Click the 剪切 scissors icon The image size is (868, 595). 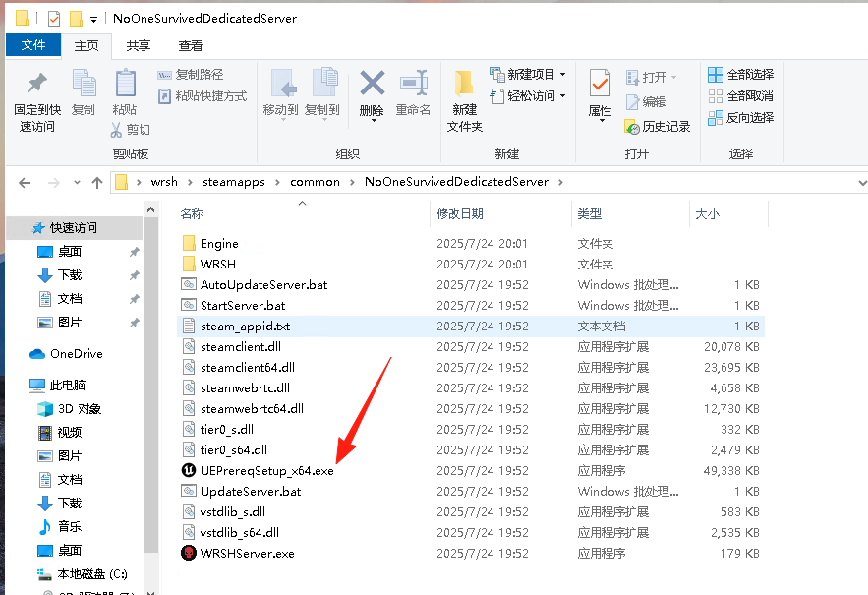(x=116, y=130)
